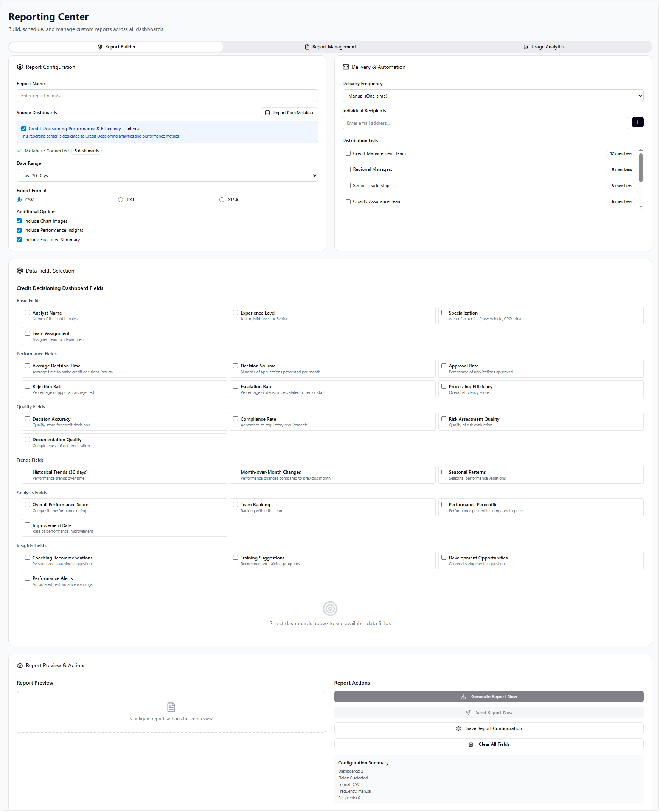Screen dimensions: 660x812
Task: Click the download icon on Generate Report Now
Action: [463, 696]
